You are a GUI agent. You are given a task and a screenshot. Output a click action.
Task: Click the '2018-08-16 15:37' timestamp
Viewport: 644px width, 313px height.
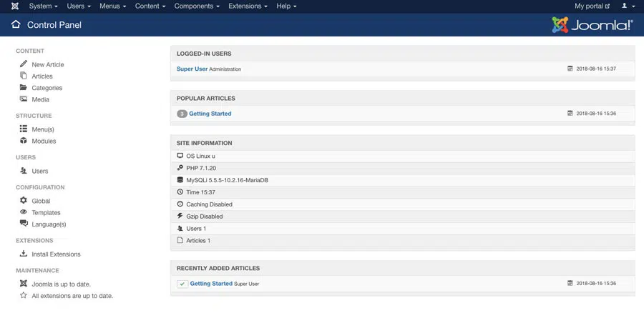point(596,69)
